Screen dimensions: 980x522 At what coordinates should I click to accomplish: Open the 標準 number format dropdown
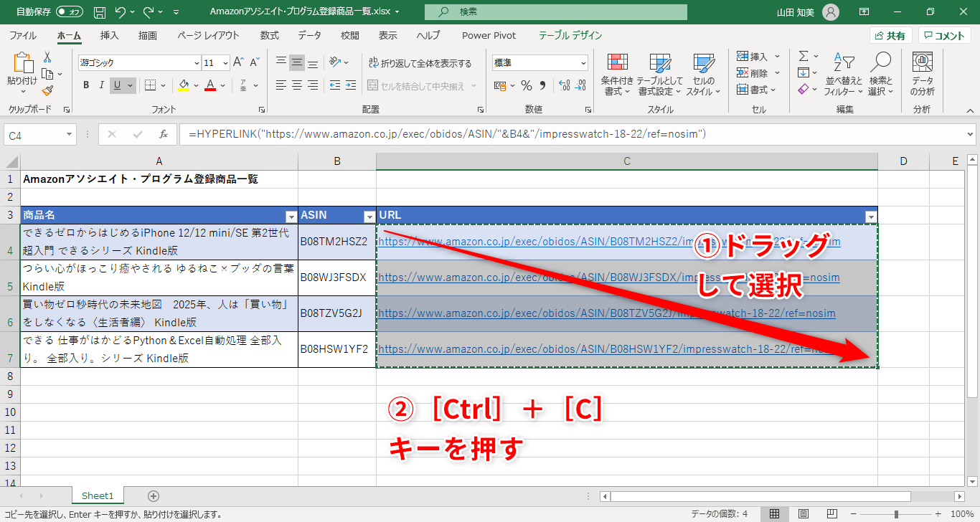(582, 63)
